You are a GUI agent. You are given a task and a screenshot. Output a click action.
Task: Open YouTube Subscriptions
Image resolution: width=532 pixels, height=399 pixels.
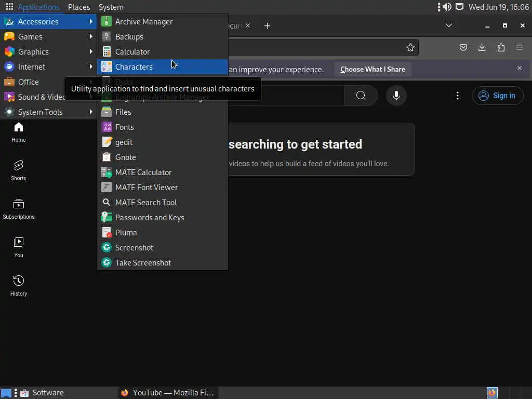19,209
